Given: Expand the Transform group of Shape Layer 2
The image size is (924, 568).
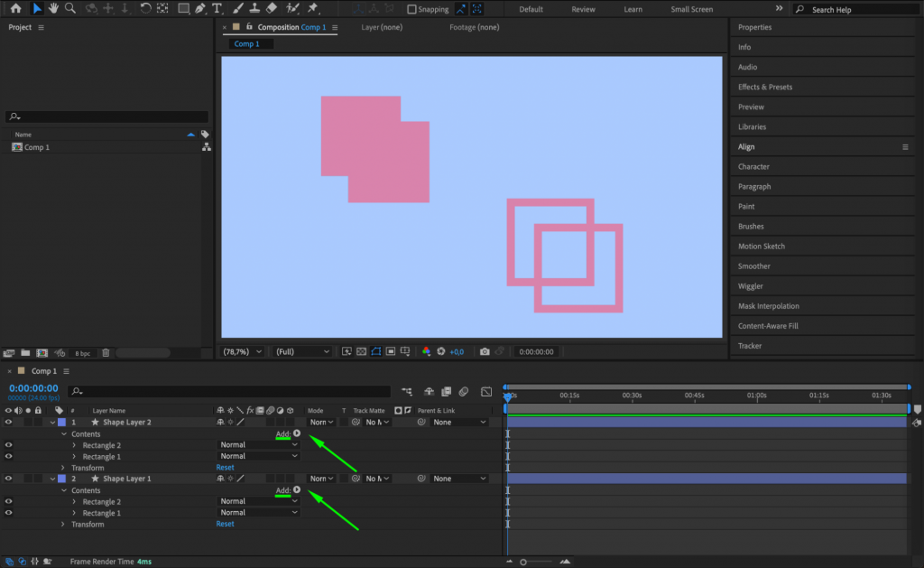Looking at the screenshot, I should 62,467.
